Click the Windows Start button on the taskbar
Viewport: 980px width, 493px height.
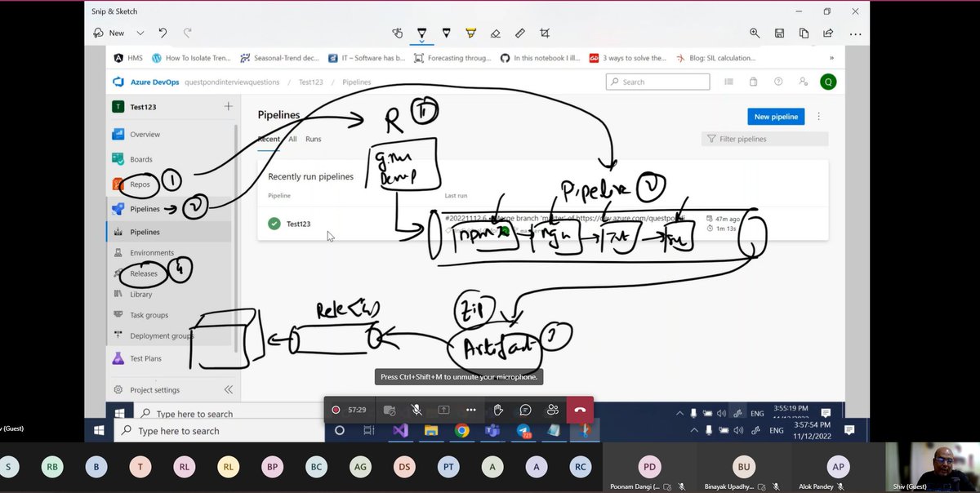pyautogui.click(x=100, y=430)
